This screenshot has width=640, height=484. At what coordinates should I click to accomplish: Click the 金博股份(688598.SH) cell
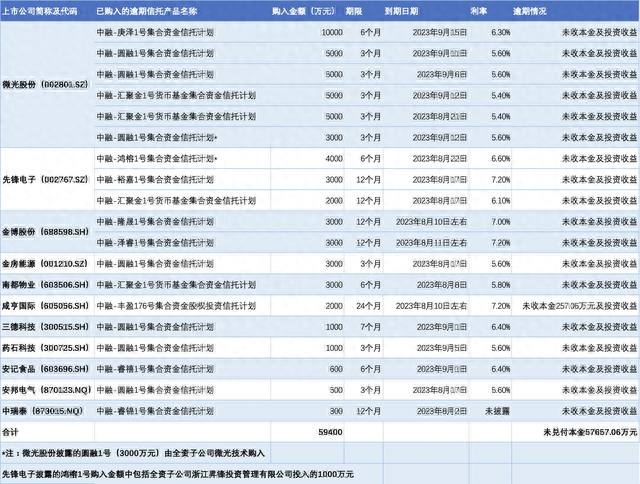click(45, 232)
